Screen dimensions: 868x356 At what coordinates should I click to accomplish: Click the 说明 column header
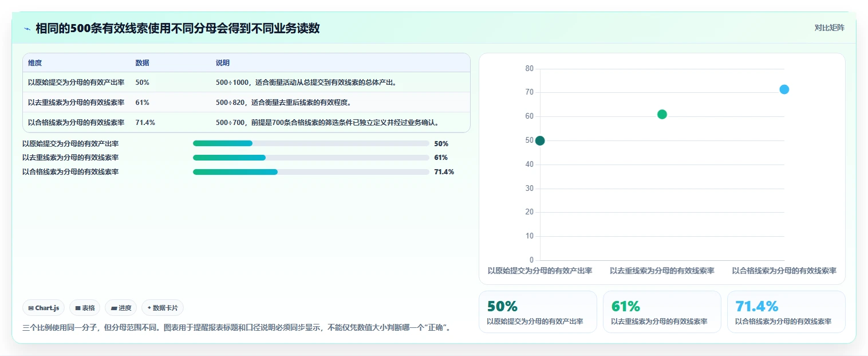tap(223, 63)
